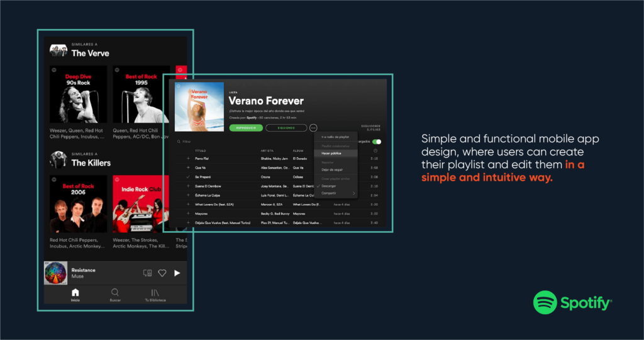Open The Killers artist heading
Image resolution: width=644 pixels, height=340 pixels.
91,163
